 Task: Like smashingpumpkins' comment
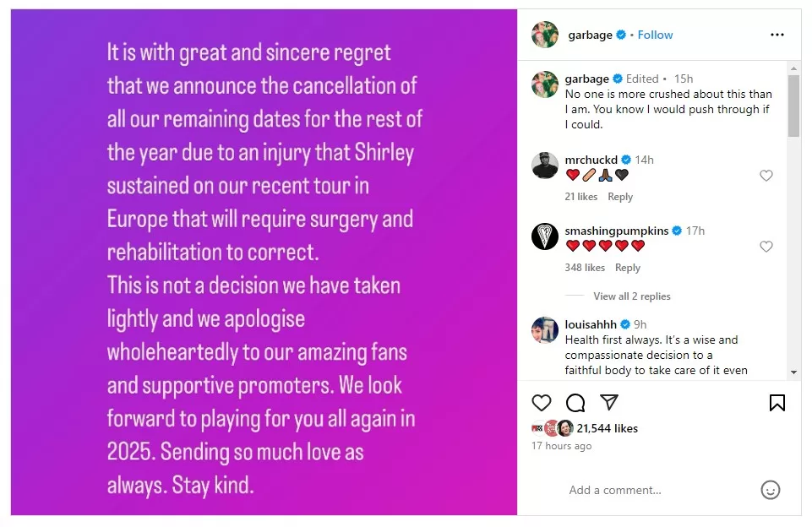click(x=766, y=247)
